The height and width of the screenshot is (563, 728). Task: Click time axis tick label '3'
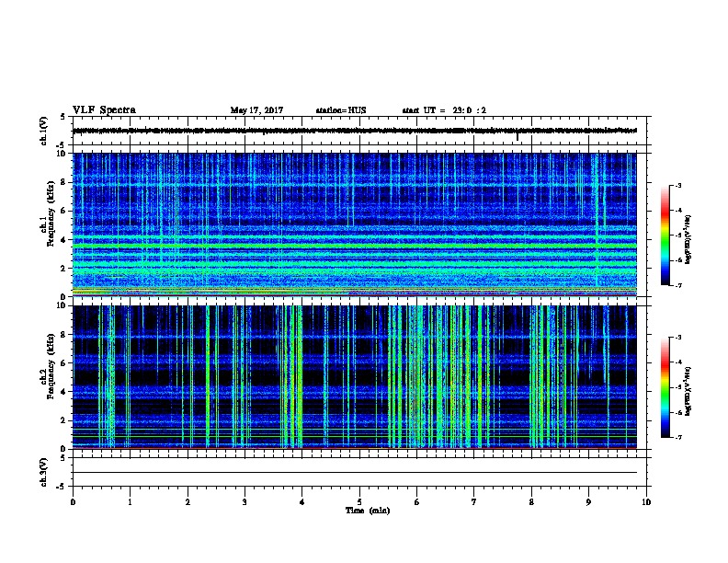tap(245, 501)
